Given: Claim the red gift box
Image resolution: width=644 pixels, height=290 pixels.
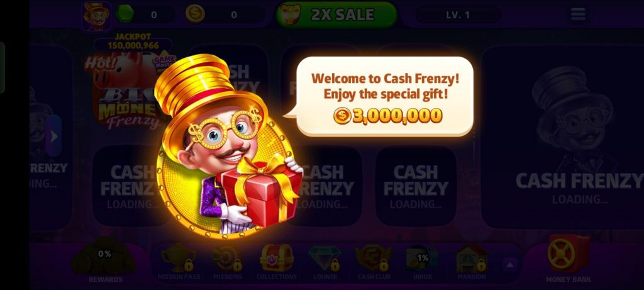Looking at the screenshot, I should [260, 192].
